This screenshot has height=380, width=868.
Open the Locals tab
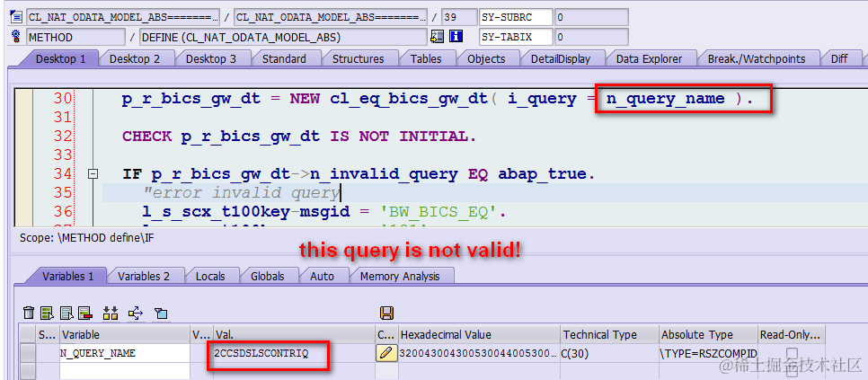point(210,276)
